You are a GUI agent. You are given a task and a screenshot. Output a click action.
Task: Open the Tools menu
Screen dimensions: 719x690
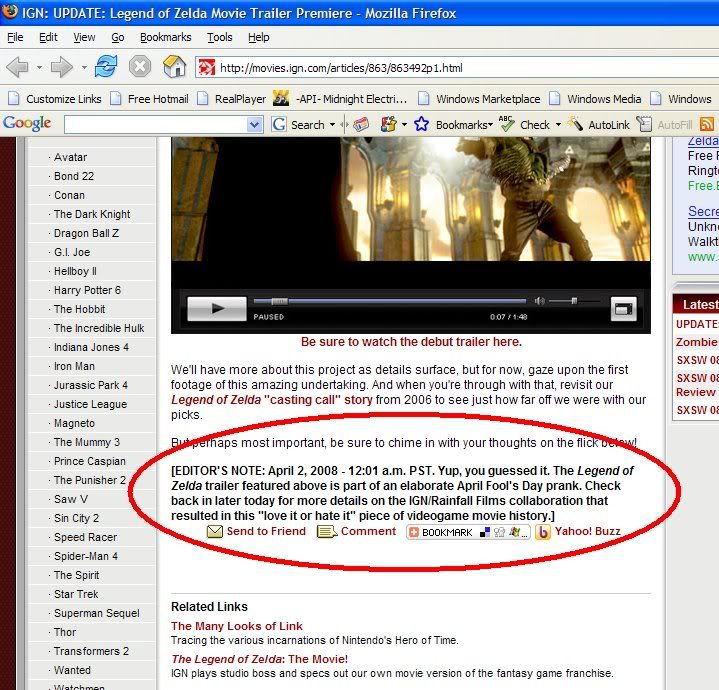pos(219,37)
